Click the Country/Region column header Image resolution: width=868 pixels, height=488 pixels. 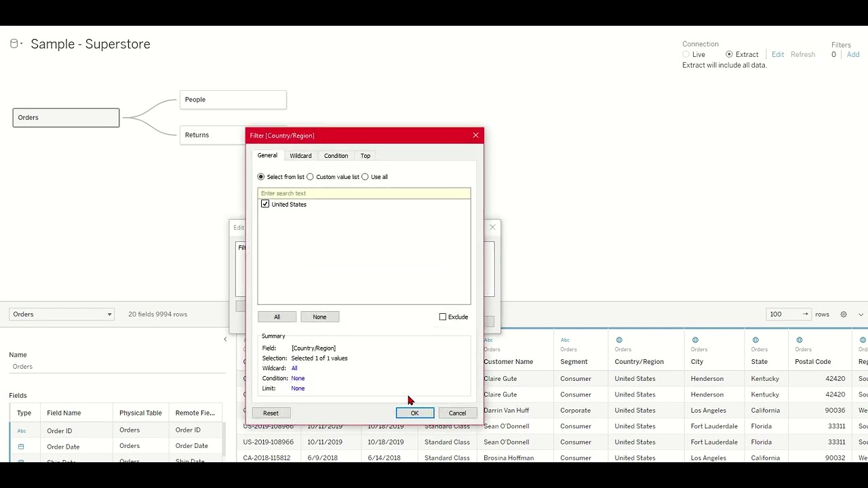pyautogui.click(x=639, y=362)
